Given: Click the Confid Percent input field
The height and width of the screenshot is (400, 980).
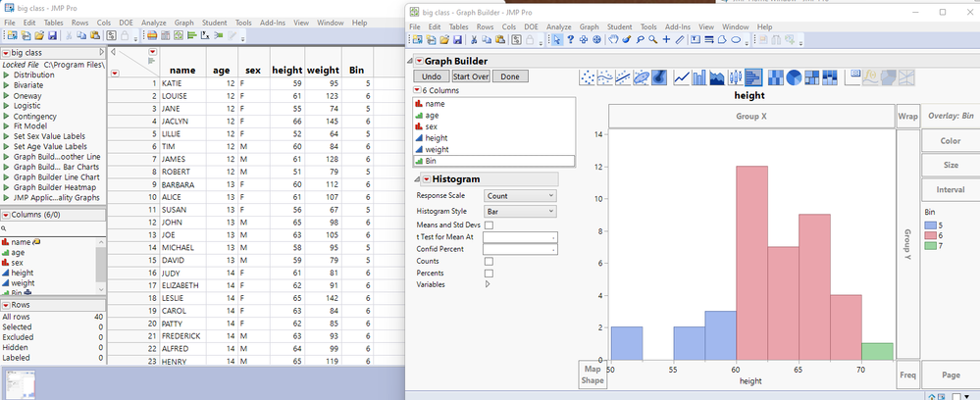Looking at the screenshot, I should [x=520, y=249].
